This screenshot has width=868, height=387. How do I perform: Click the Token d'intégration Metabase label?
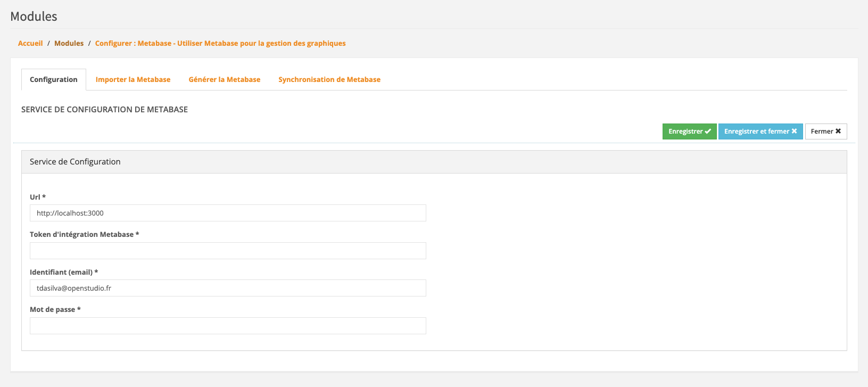[x=84, y=234]
